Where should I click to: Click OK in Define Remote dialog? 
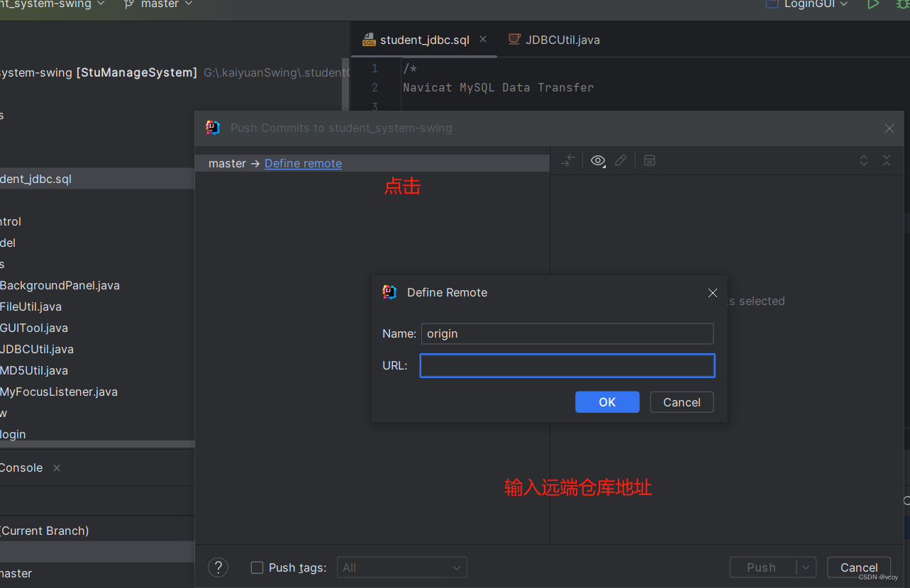pos(607,402)
